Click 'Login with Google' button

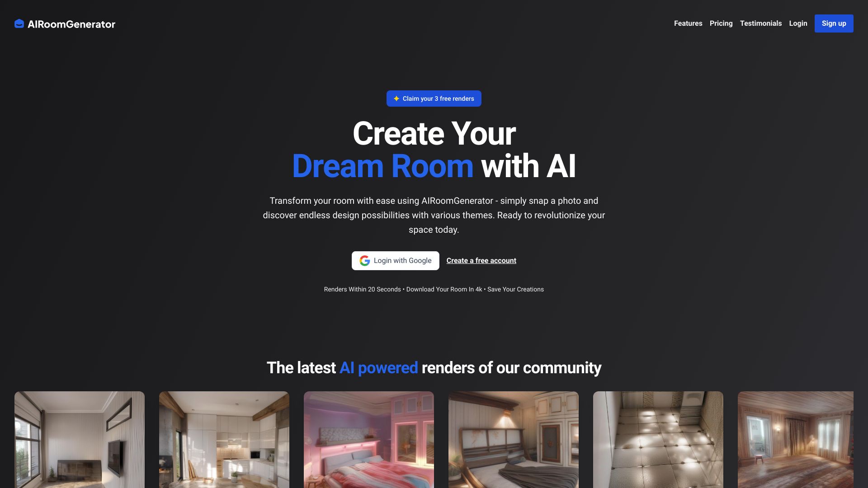pyautogui.click(x=395, y=260)
